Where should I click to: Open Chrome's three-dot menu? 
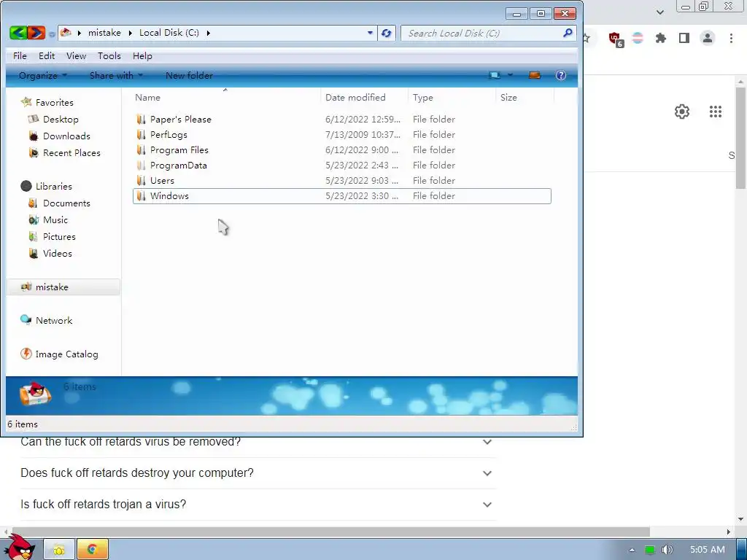pos(731,38)
